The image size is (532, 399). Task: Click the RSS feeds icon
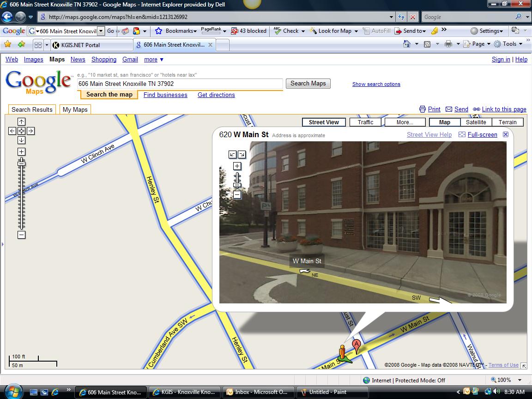click(x=427, y=44)
